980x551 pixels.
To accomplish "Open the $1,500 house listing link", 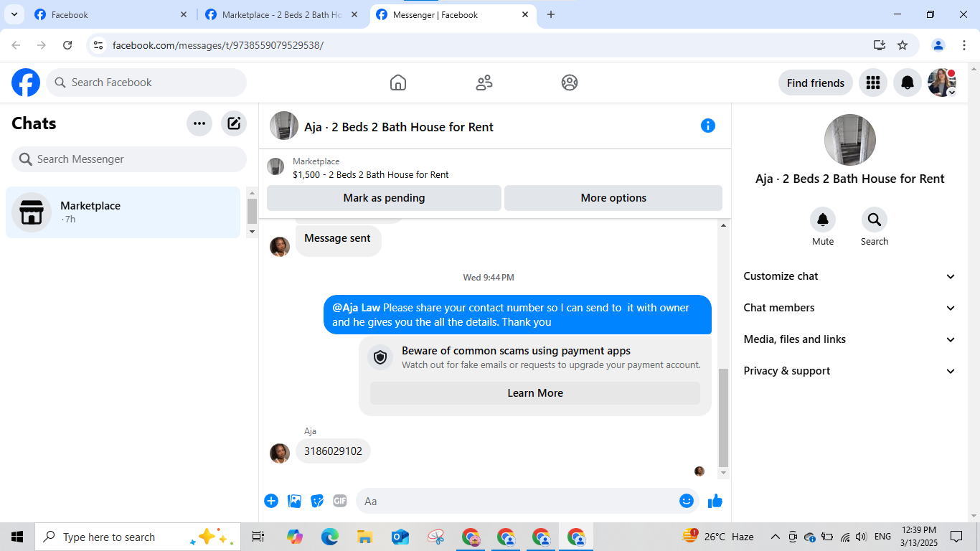I will (371, 174).
